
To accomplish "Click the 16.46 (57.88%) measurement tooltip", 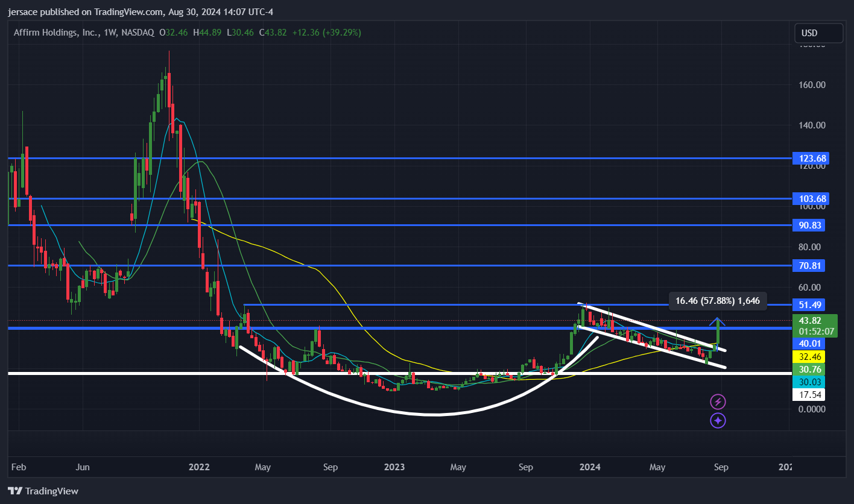I will click(718, 300).
